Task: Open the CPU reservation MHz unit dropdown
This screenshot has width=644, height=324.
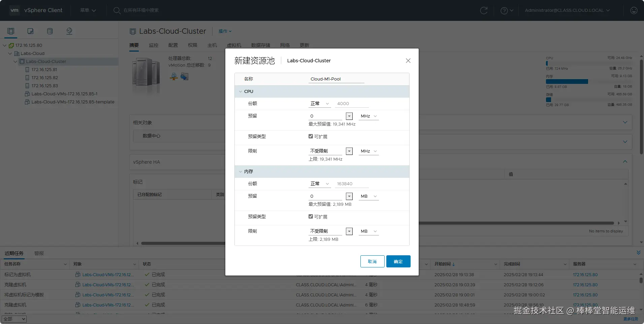Action: pos(368,116)
